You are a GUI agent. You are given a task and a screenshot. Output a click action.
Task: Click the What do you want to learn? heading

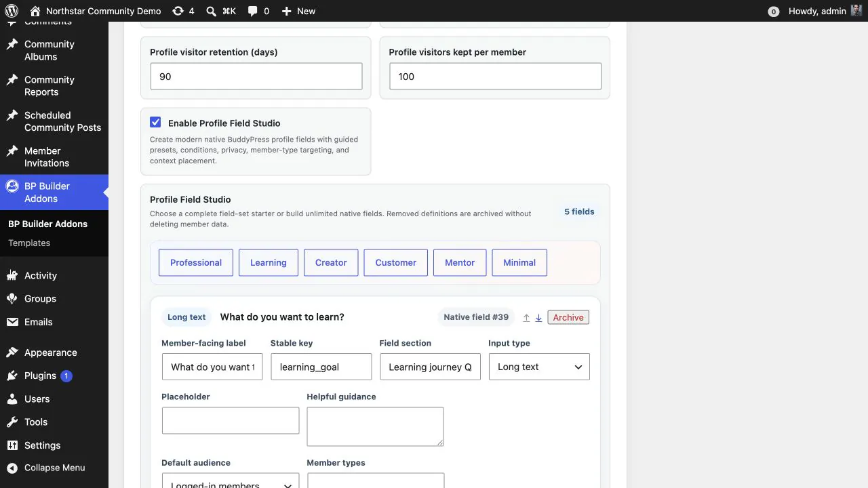point(282,317)
